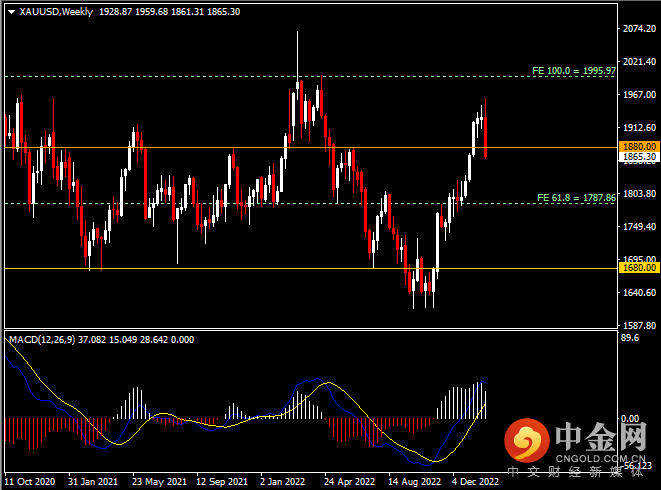Click the 11 Oct 2020 date label
This screenshot has width=661, height=490.
(31, 480)
